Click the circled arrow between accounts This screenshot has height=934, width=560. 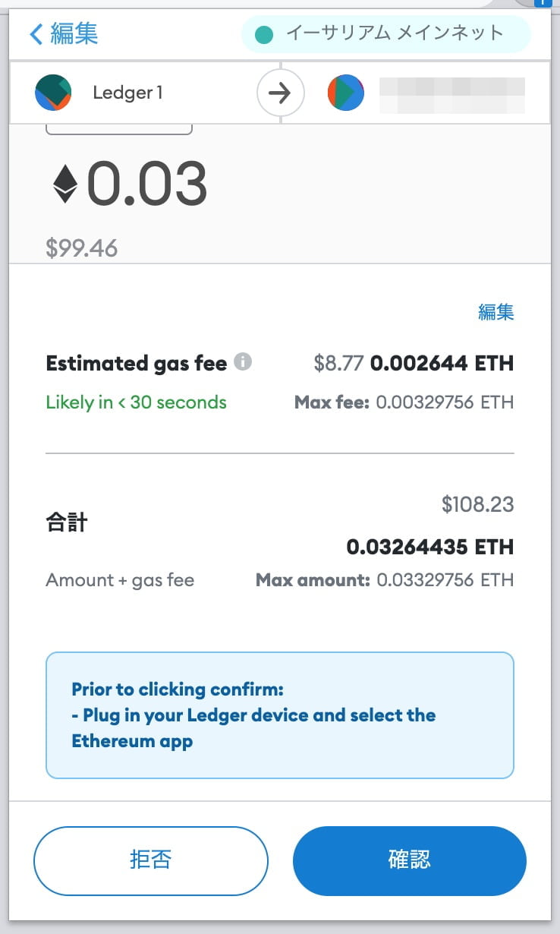pyautogui.click(x=281, y=93)
